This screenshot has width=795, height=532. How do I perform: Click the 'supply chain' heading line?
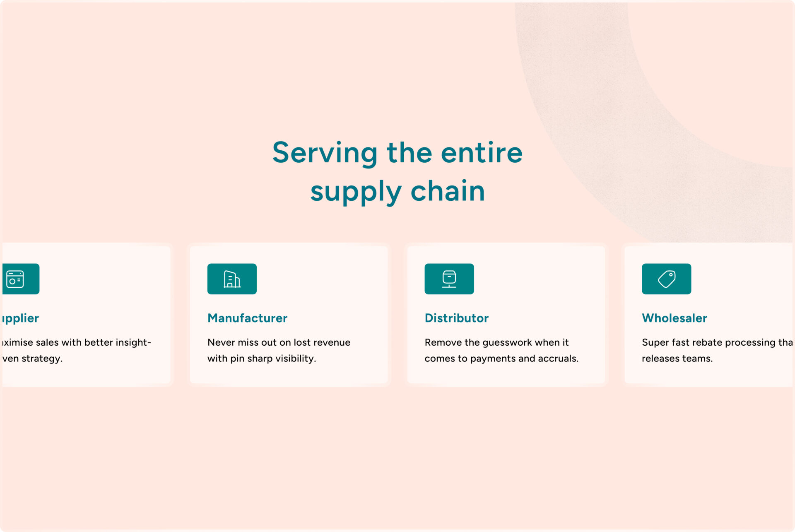tap(397, 191)
